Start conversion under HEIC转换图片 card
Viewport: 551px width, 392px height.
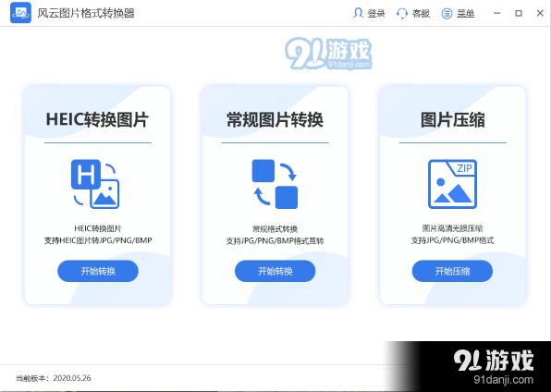coord(98,271)
